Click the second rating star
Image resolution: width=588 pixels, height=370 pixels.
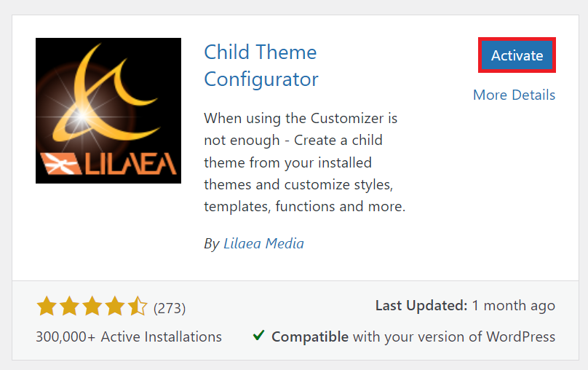pos(69,307)
